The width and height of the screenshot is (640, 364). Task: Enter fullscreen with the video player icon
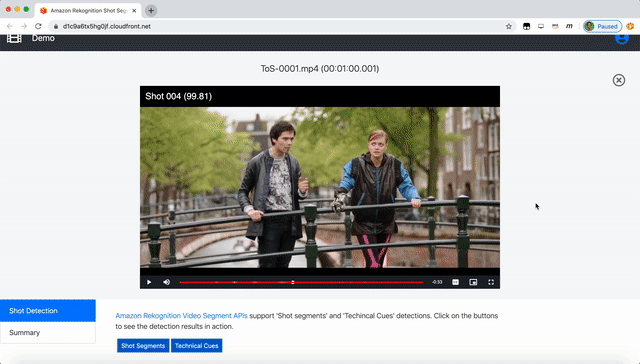491,282
